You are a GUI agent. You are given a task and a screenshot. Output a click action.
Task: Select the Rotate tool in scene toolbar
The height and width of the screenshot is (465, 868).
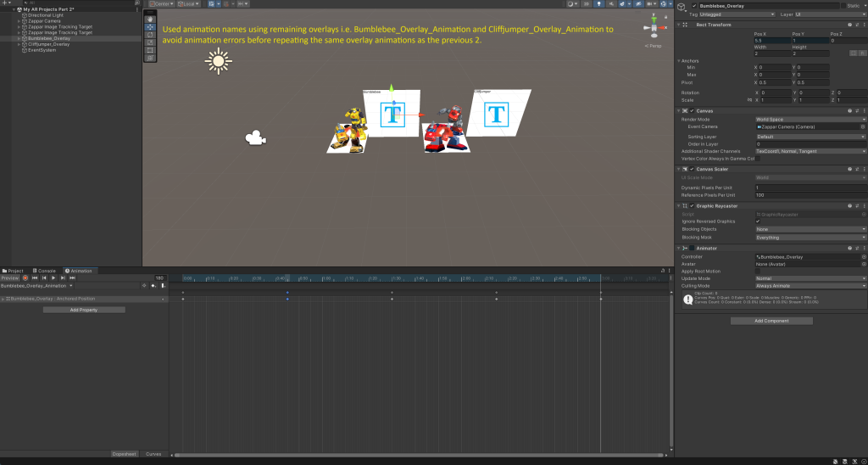[150, 34]
